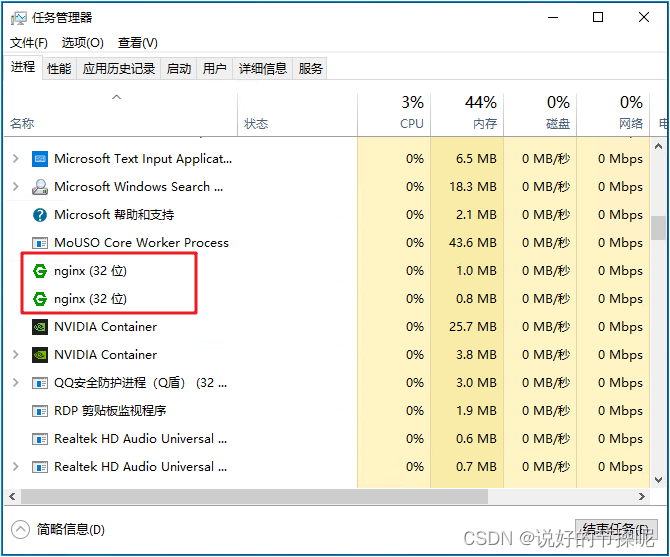Sort by the 磁盘 0% column header

pos(540,114)
